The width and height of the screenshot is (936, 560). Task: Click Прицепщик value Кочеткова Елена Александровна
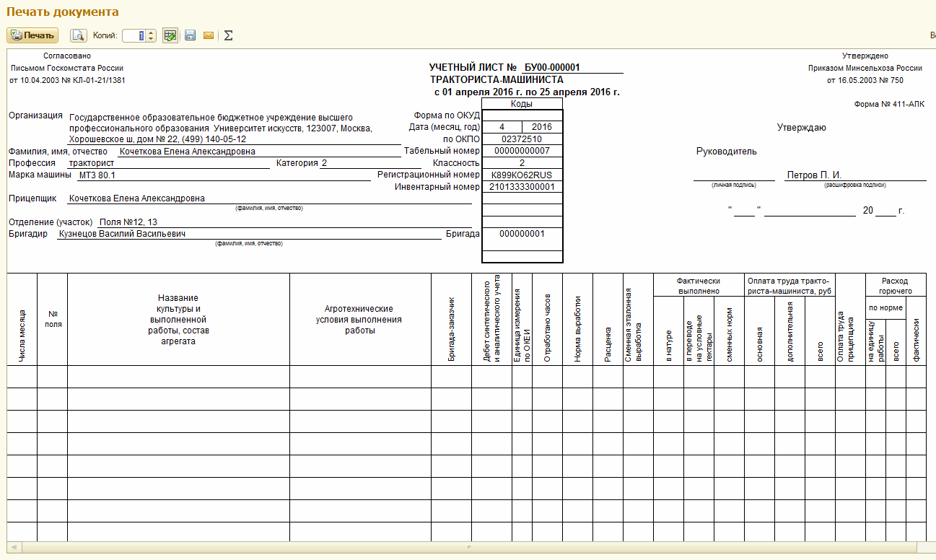tap(137, 198)
